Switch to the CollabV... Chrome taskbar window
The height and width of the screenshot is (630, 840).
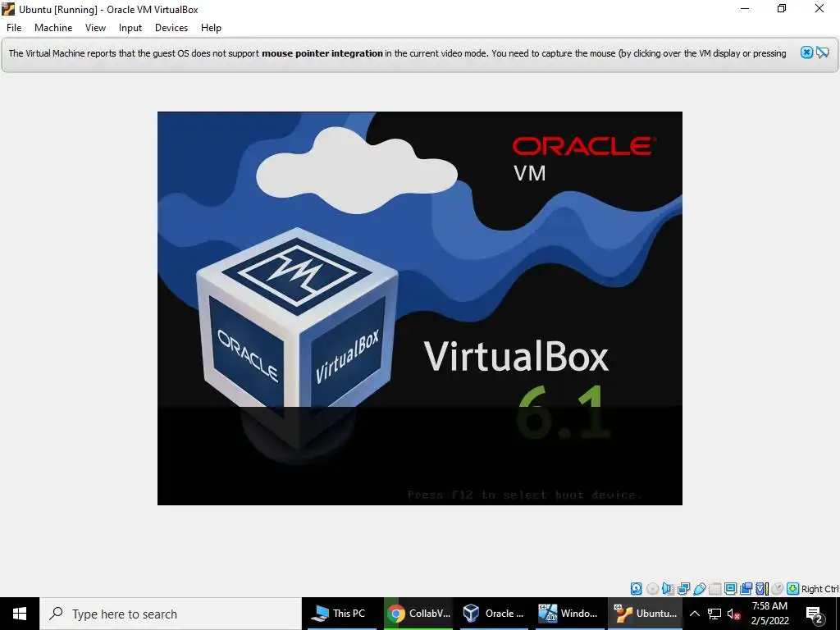[418, 614]
